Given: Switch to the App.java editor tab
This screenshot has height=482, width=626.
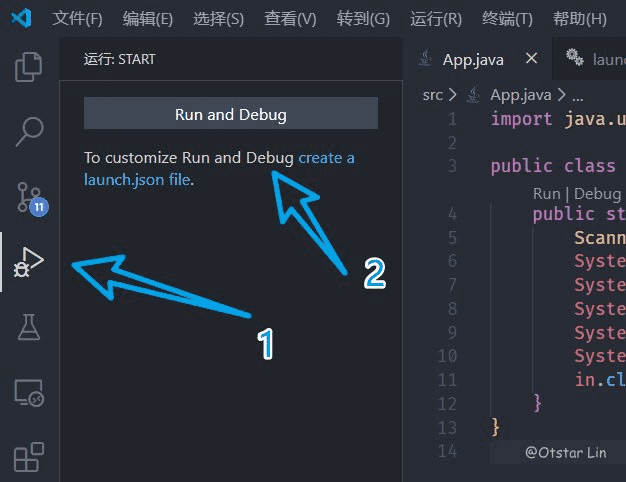Looking at the screenshot, I should pyautogui.click(x=472, y=59).
